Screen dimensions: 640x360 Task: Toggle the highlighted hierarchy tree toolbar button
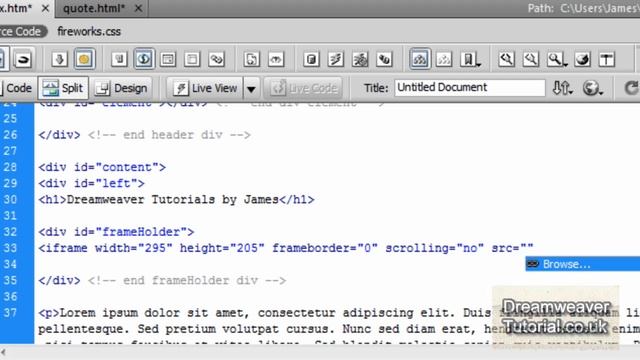point(420,60)
